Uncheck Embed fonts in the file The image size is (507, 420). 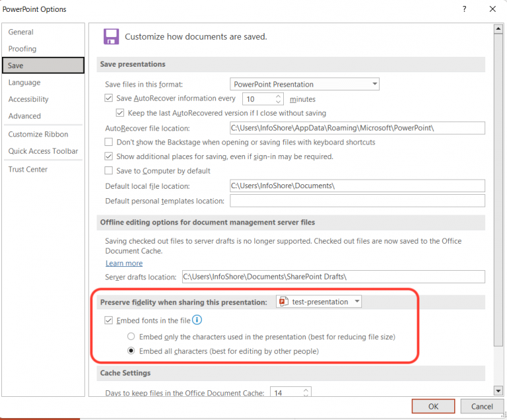109,321
